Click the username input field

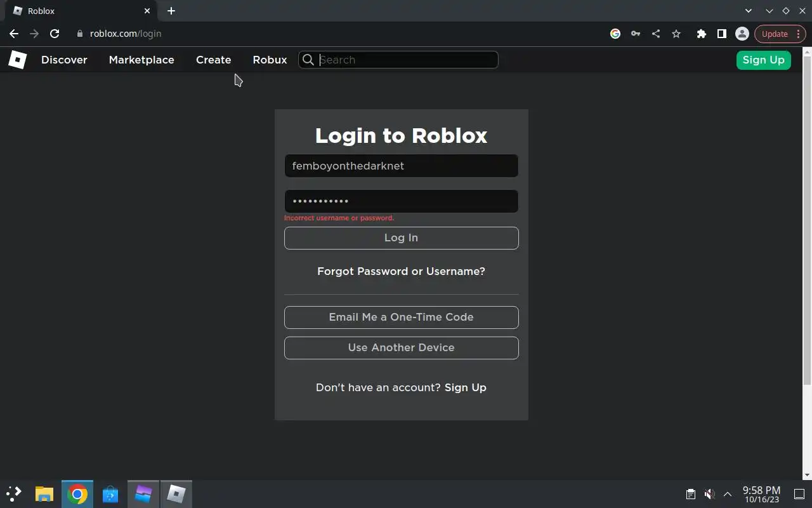point(401,166)
